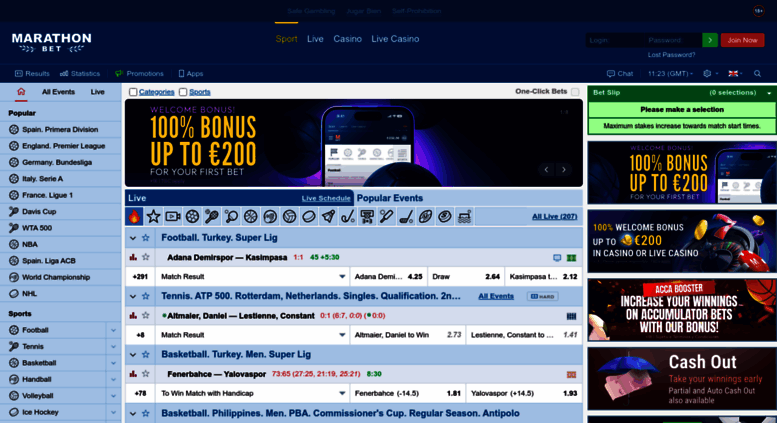Collapse Tennis ATP 500 Rotterdam section

pyautogui.click(x=132, y=297)
